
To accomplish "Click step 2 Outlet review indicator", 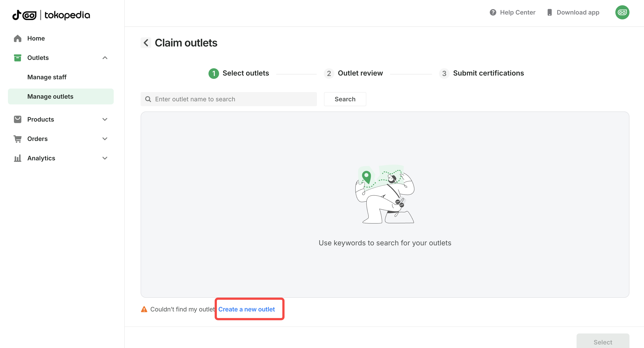I will [353, 73].
